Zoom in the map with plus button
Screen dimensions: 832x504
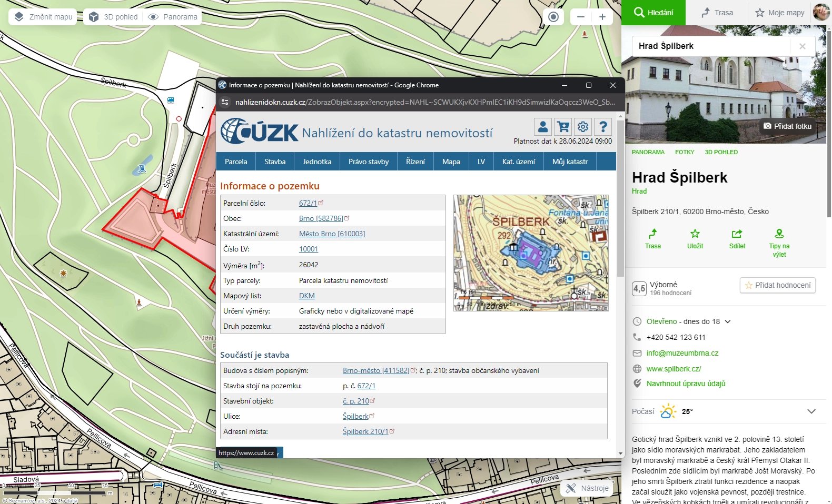pyautogui.click(x=602, y=17)
